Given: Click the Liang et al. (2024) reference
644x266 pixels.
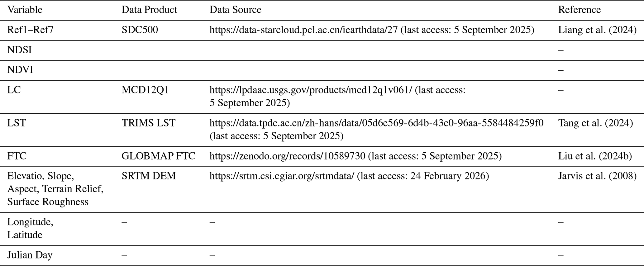Looking at the screenshot, I should point(597,30).
